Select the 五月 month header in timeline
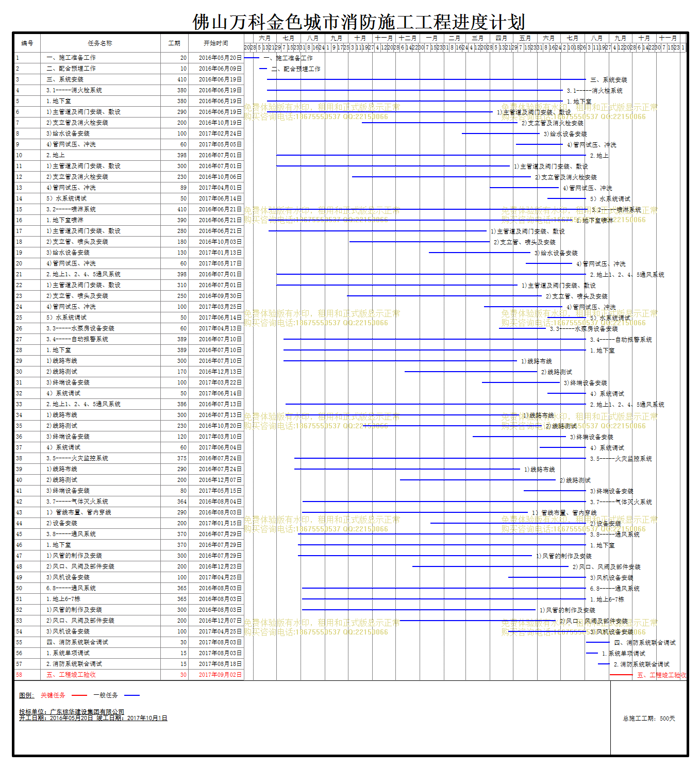 coord(525,38)
